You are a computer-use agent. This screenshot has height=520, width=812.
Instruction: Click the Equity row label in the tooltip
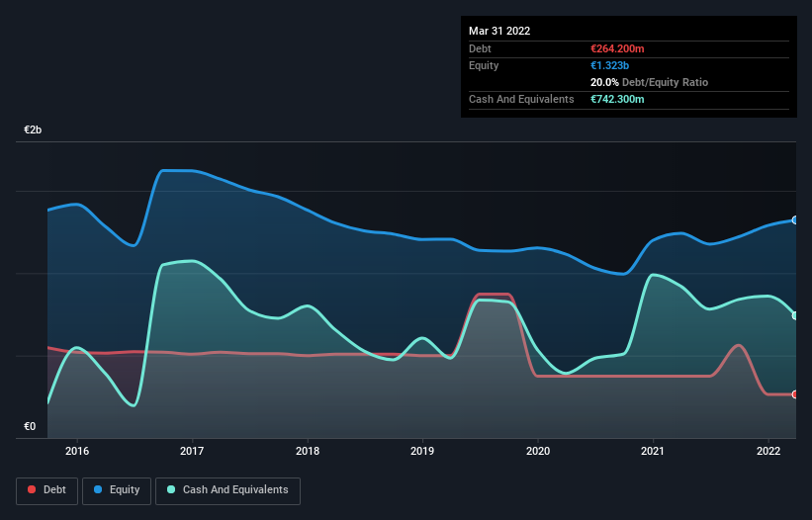(484, 65)
